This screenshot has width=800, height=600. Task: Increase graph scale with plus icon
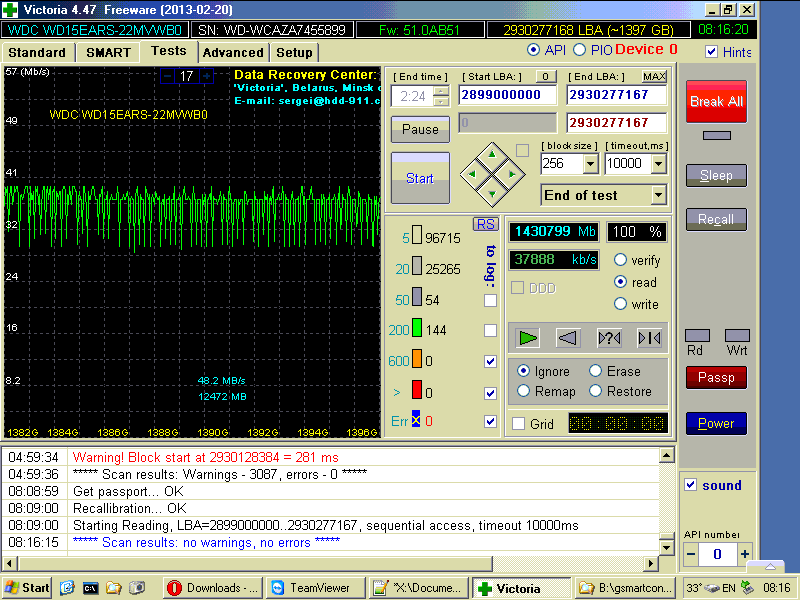tap(207, 76)
